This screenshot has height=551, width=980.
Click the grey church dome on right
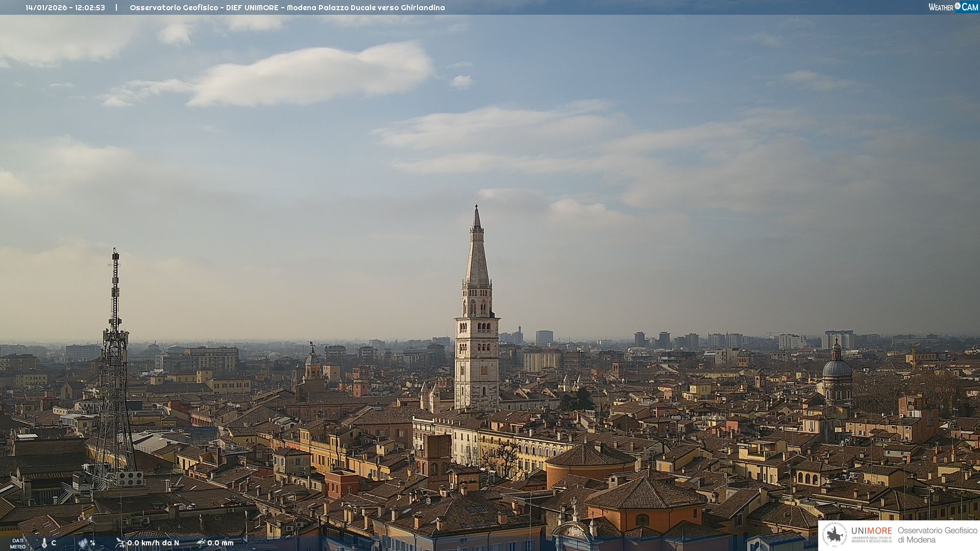click(x=837, y=368)
